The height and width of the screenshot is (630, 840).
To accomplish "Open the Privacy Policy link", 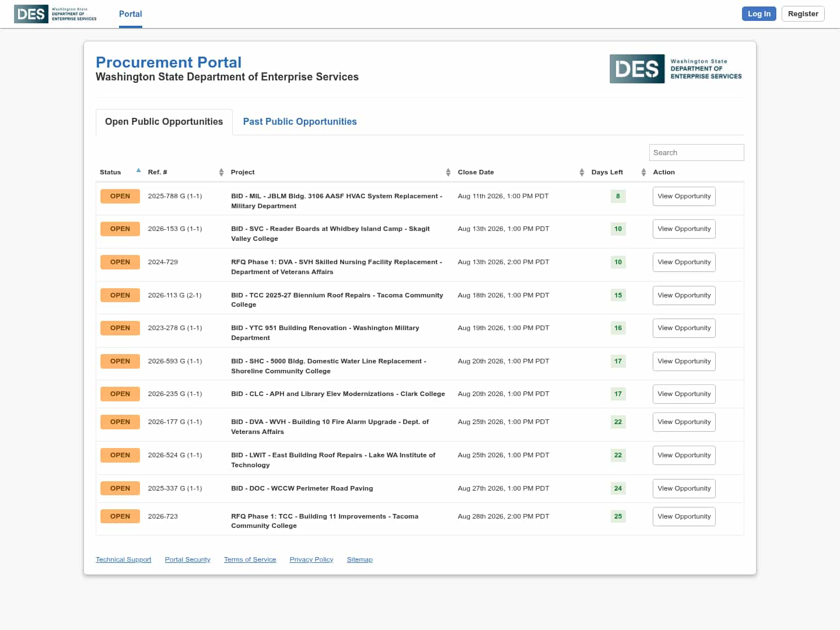I will (311, 559).
